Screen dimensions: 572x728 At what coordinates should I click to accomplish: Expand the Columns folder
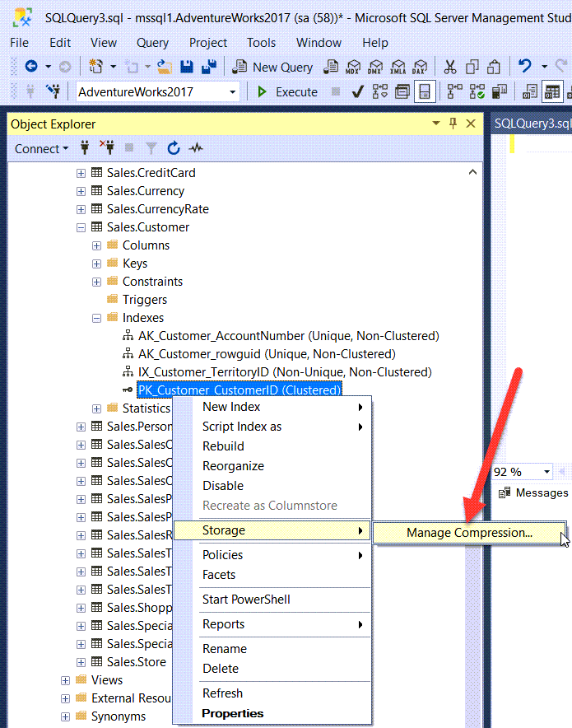96,245
